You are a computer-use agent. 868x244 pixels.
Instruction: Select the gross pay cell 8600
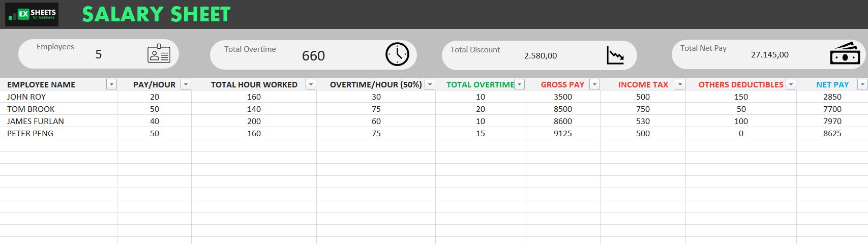[563, 121]
